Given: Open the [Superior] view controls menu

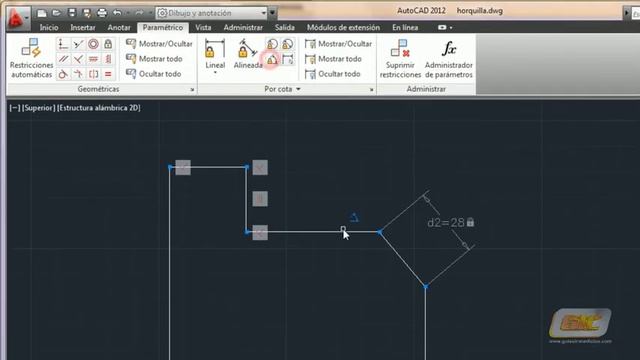Looking at the screenshot, I should [38, 108].
